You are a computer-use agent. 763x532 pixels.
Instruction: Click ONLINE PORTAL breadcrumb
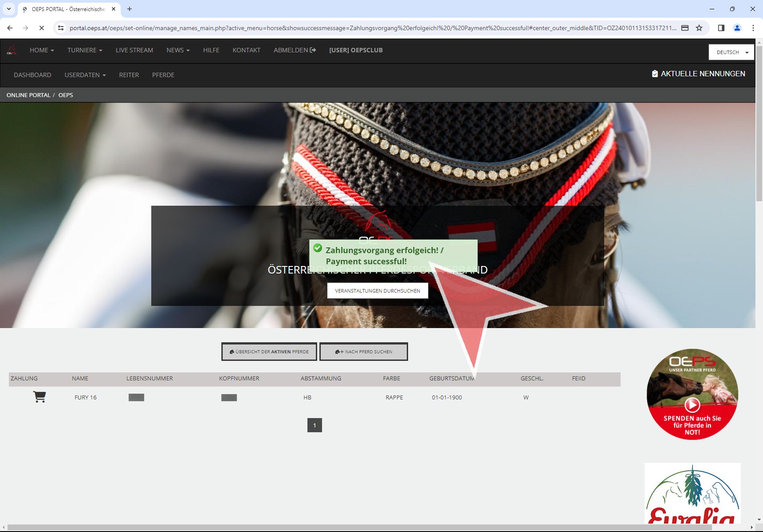(28, 95)
